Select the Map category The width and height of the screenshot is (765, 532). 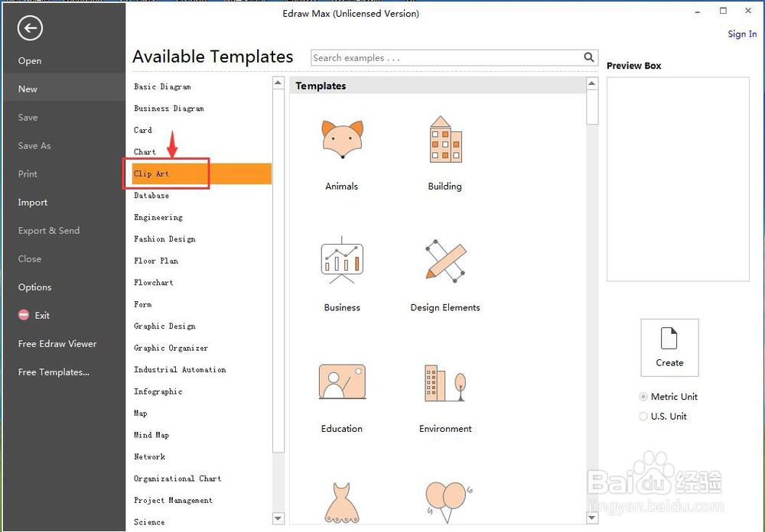(x=141, y=413)
